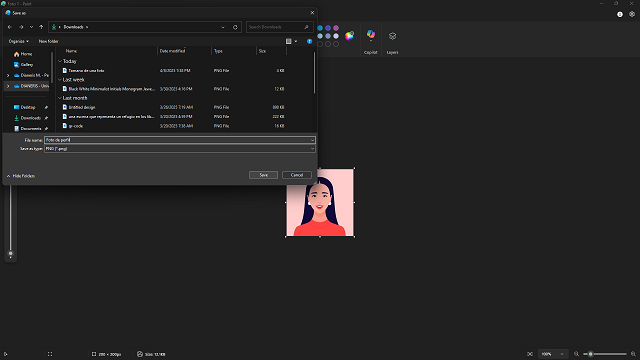Image resolution: width=640 pixels, height=360 pixels.
Task: Open recent locations dropdown arrow
Action: [31, 27]
